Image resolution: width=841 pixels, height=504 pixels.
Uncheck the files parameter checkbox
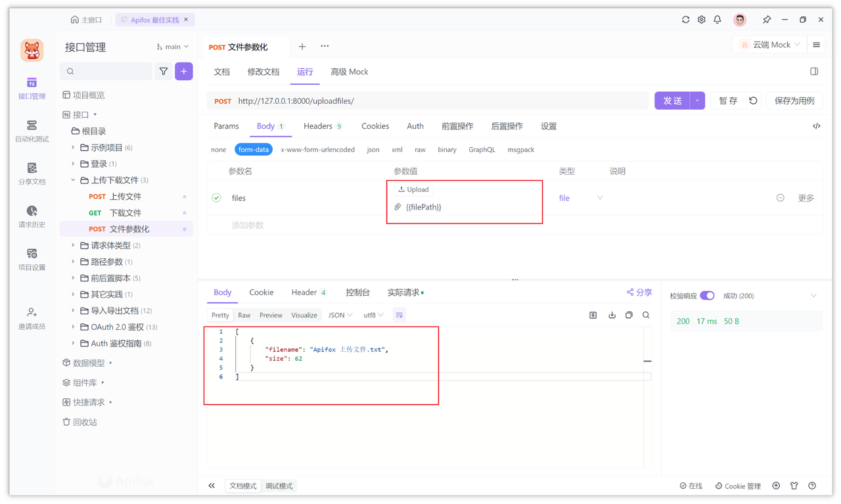click(216, 198)
